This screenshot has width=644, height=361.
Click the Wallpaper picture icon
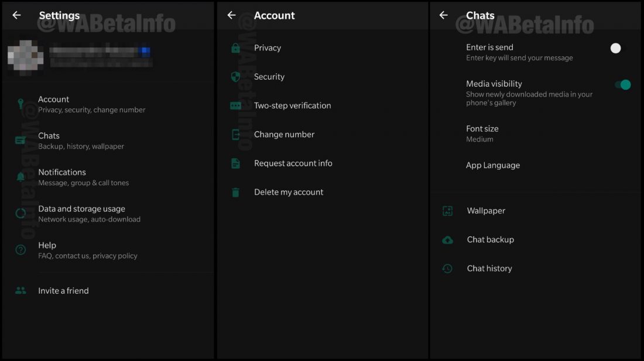447,211
